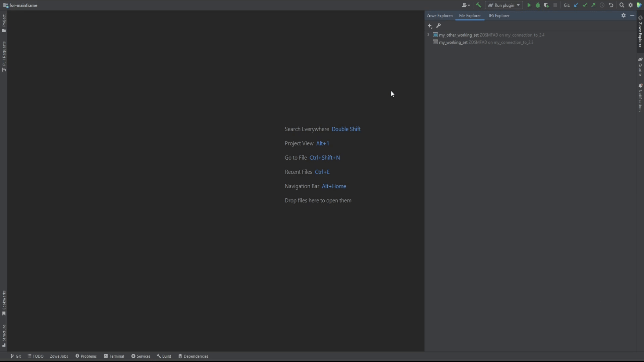
Task: Rollback changes with undo arrow icon
Action: click(x=611, y=5)
